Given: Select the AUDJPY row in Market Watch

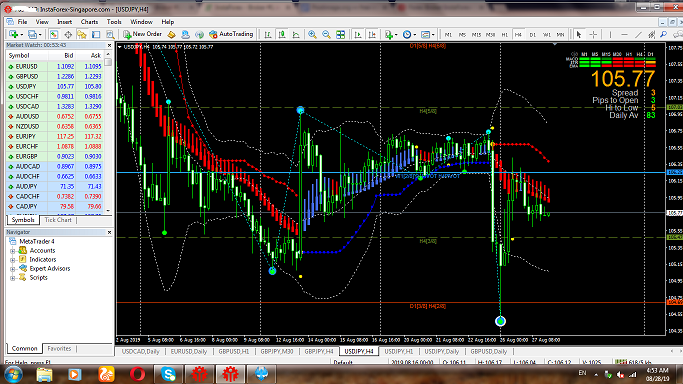Looking at the screenshot, I should coord(55,186).
